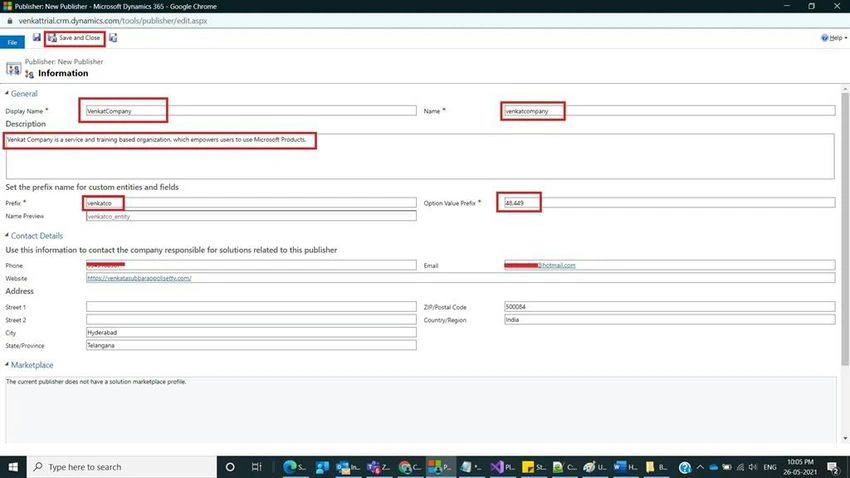Click the empty Street 2 field
This screenshot has height=478, width=850.
(x=251, y=320)
